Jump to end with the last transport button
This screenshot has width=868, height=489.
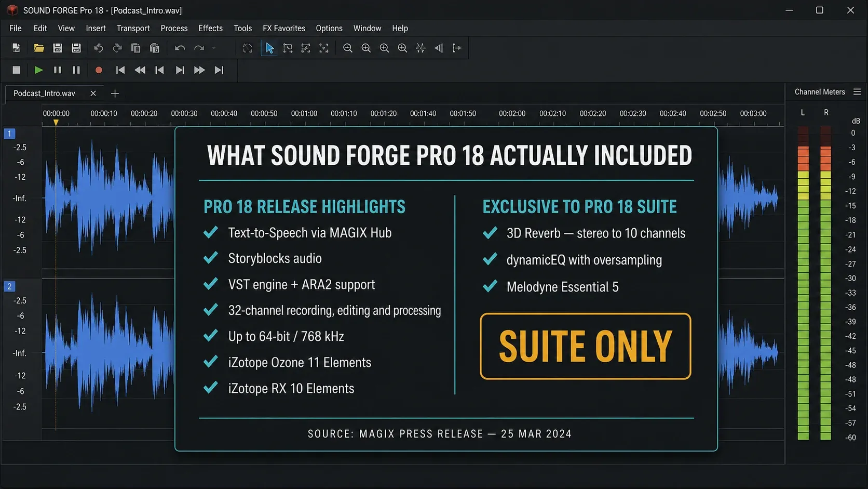pyautogui.click(x=219, y=70)
